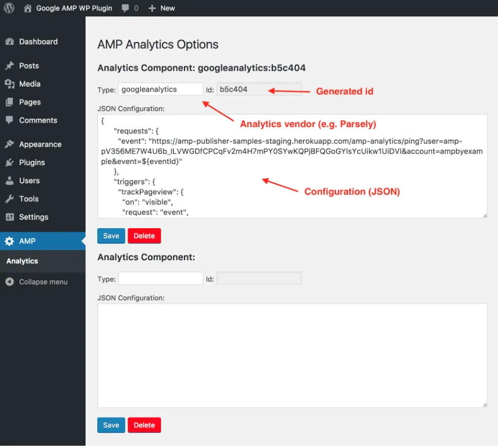Open the comments bubble icon in admin bar
The height and width of the screenshot is (448, 498).
[125, 8]
